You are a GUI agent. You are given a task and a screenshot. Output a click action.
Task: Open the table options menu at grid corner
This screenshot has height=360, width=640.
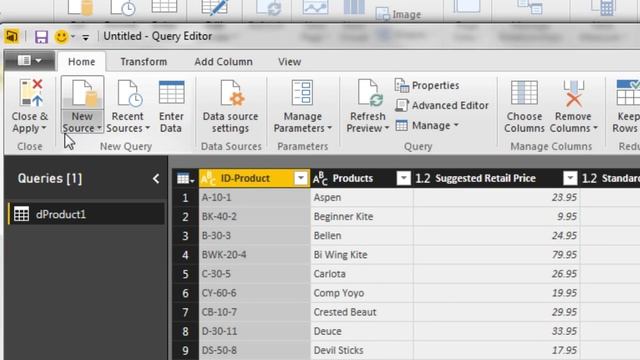[x=185, y=178]
